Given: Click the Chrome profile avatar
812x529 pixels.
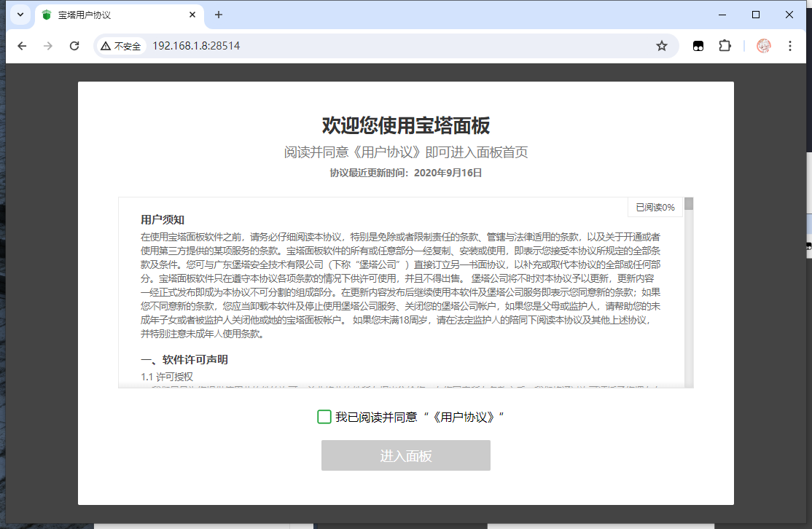Looking at the screenshot, I should point(764,46).
